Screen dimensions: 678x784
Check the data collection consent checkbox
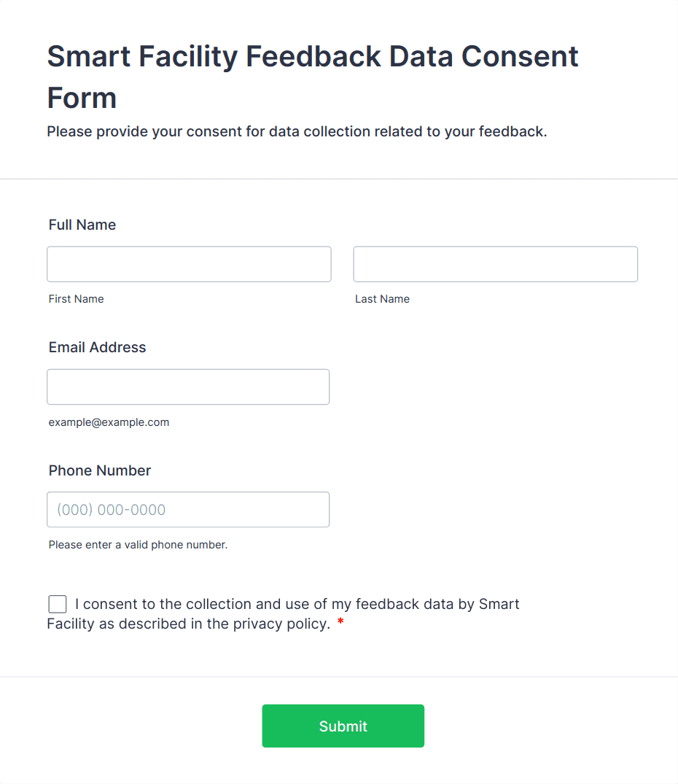[x=58, y=604]
